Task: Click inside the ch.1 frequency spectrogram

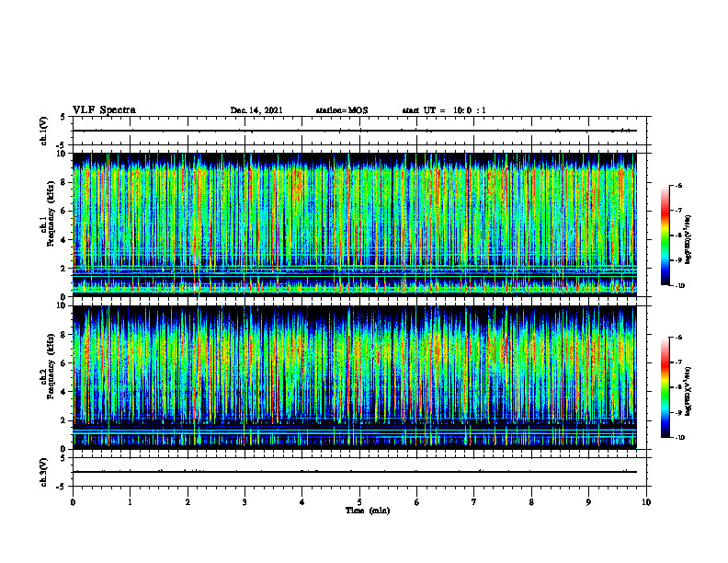Action: (355, 224)
